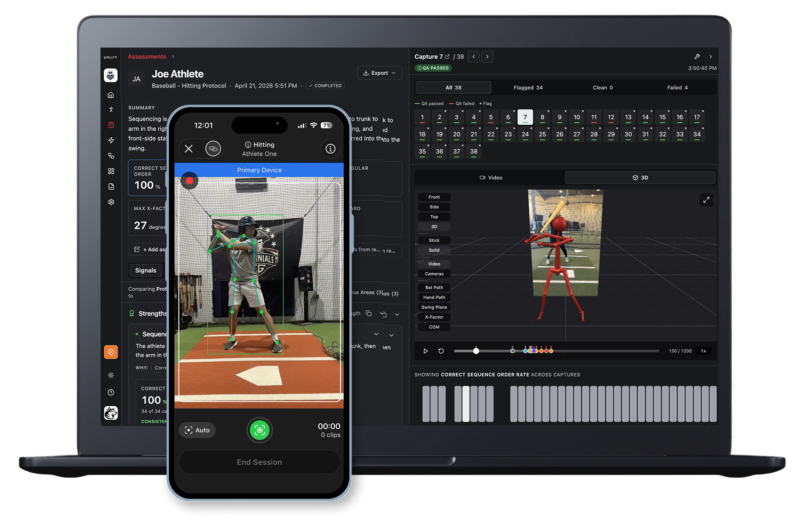
Task: Select Stick skeleton style
Action: tap(434, 241)
